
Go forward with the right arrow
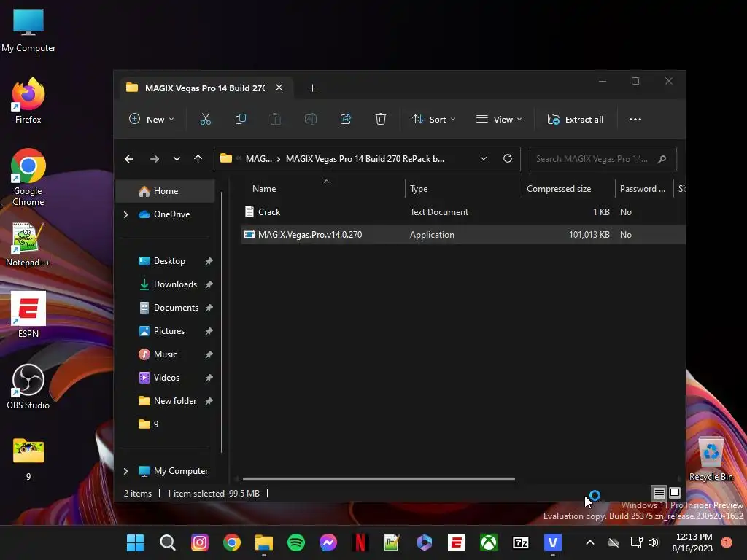coord(155,159)
